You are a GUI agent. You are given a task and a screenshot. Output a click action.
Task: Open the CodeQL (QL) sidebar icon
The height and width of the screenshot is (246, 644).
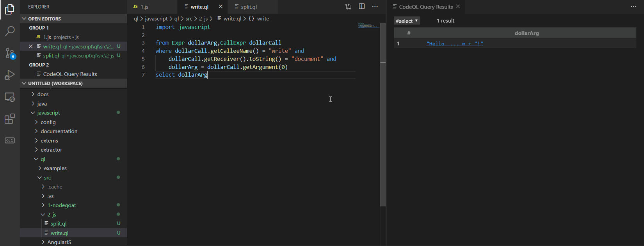click(10, 140)
